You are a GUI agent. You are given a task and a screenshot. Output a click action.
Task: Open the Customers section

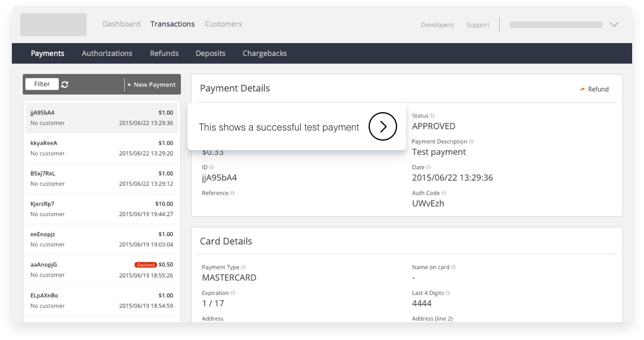click(223, 24)
